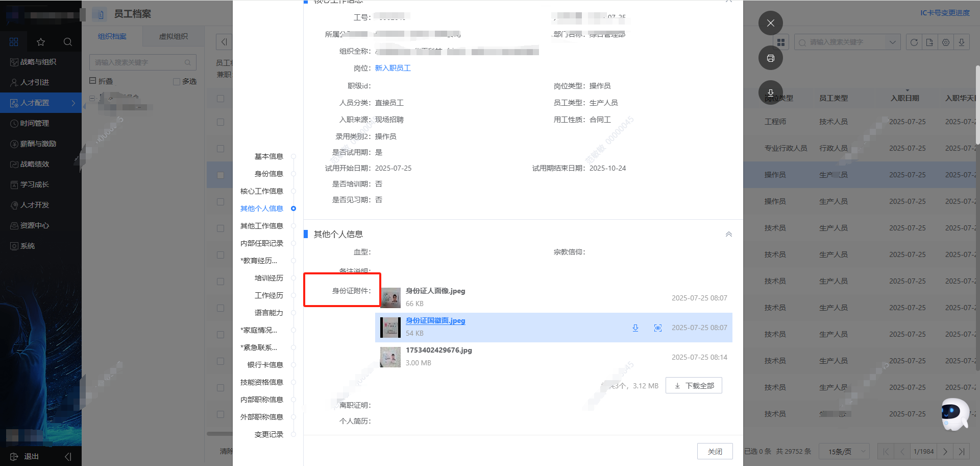
Task: Open the 15条/页 page size dropdown
Action: coord(844,452)
